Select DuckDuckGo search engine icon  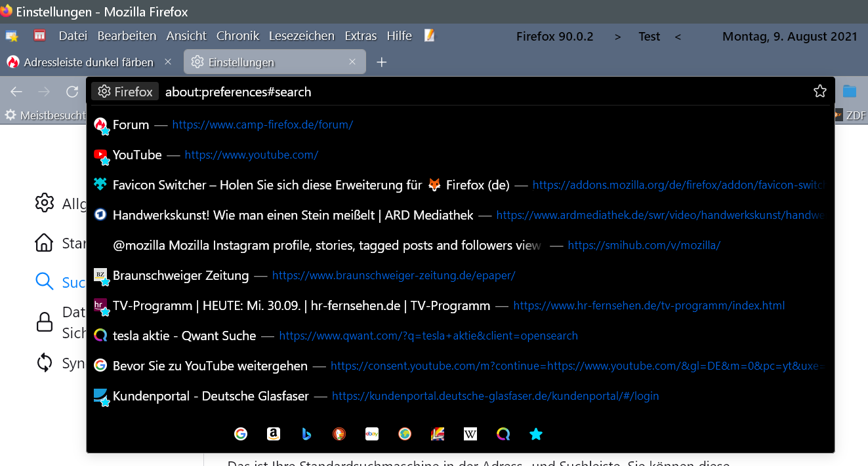coord(339,434)
